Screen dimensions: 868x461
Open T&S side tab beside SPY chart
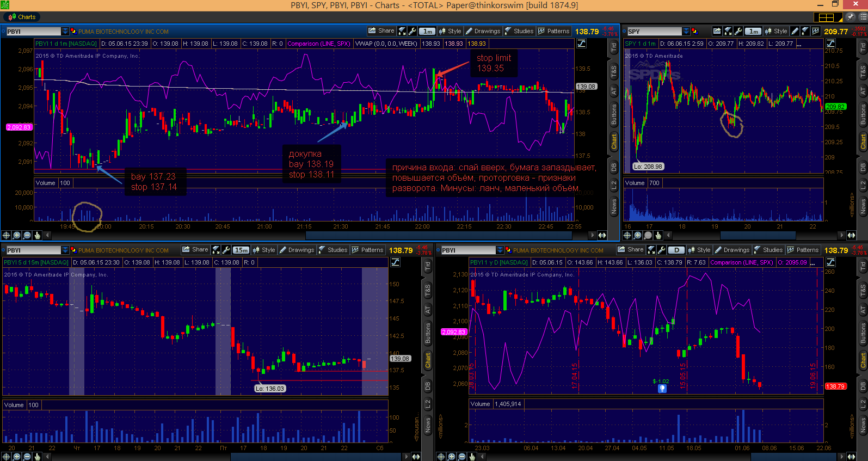pyautogui.click(x=863, y=71)
